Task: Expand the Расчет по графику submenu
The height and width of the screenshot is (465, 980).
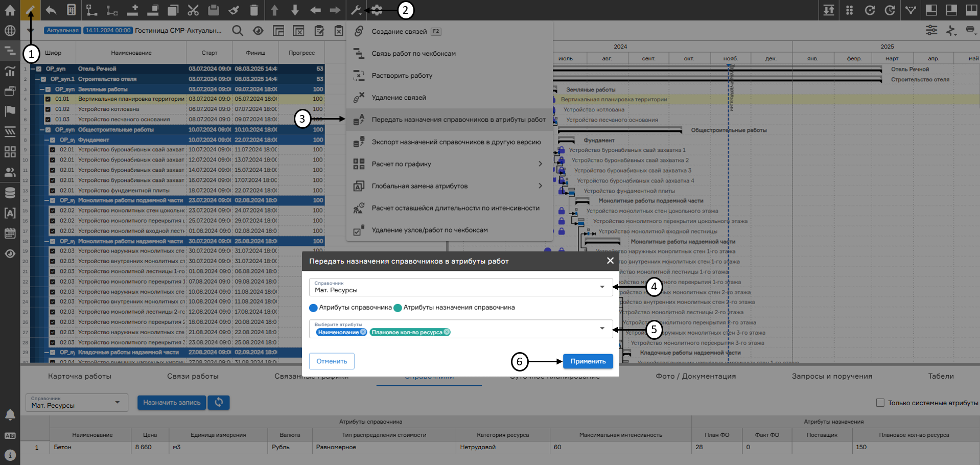Action: 449,164
